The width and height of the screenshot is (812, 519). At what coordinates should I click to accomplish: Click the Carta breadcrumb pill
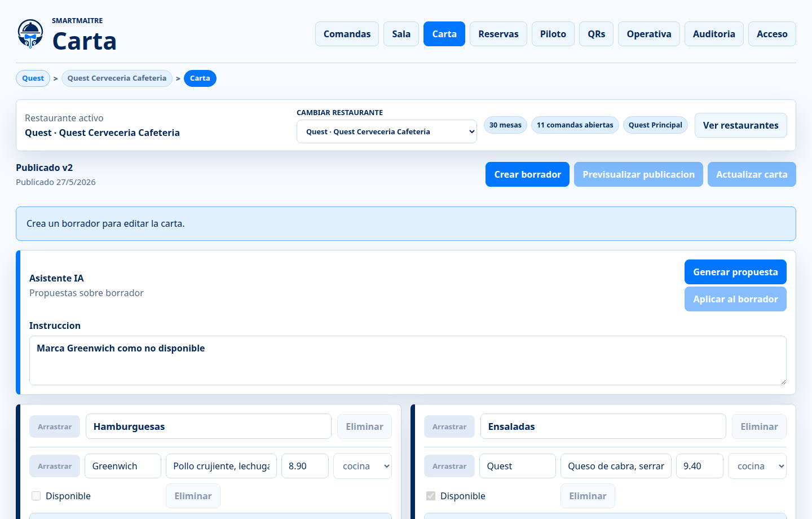200,78
